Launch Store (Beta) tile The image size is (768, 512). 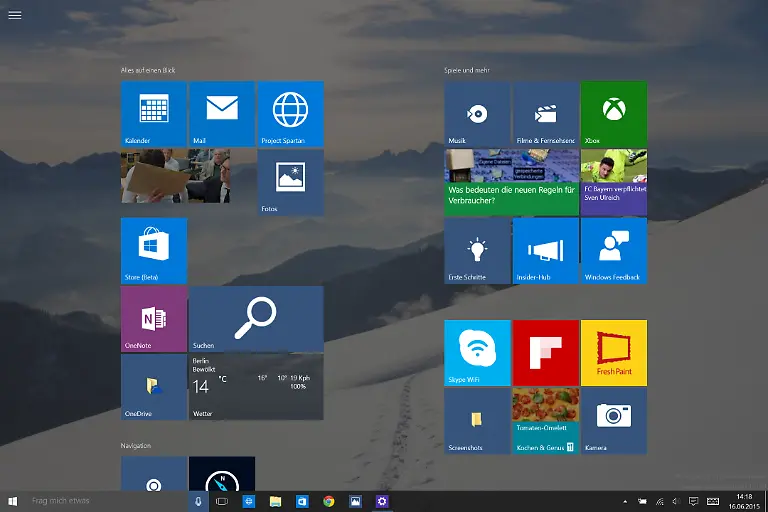(153, 250)
